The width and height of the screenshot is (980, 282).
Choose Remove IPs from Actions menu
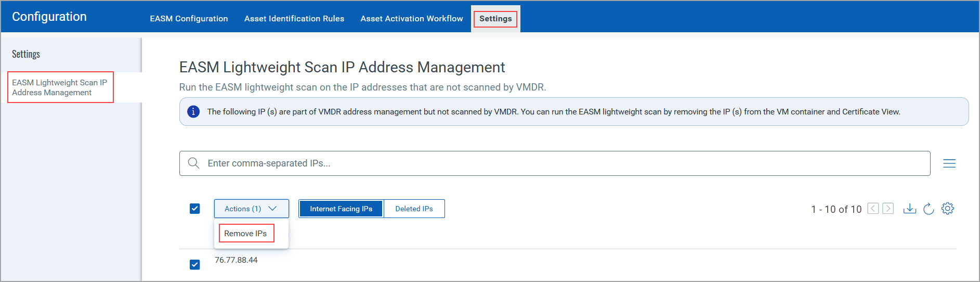click(246, 234)
